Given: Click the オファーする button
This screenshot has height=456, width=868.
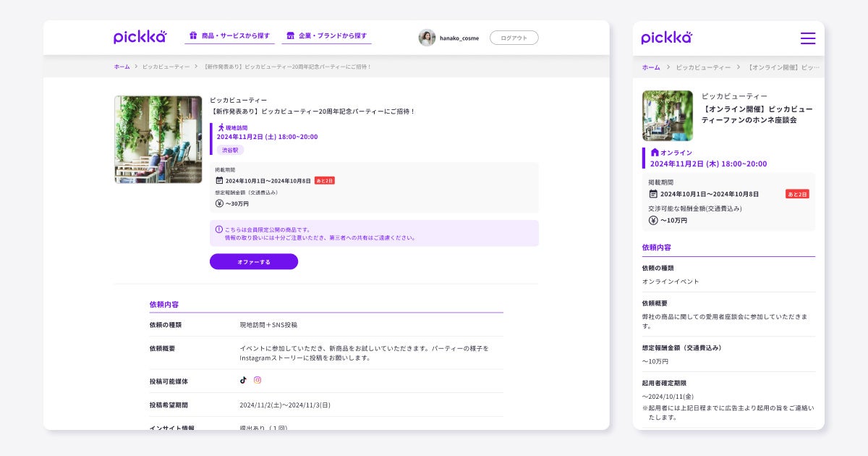Looking at the screenshot, I should (254, 261).
